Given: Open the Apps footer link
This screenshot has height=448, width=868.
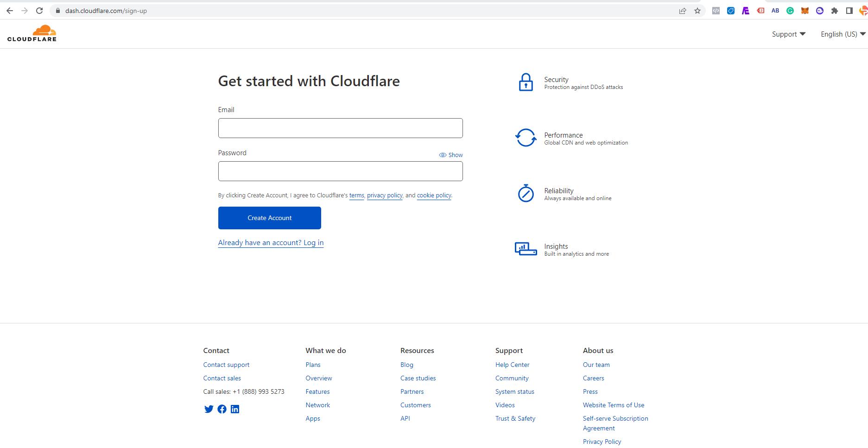Looking at the screenshot, I should tap(313, 419).
